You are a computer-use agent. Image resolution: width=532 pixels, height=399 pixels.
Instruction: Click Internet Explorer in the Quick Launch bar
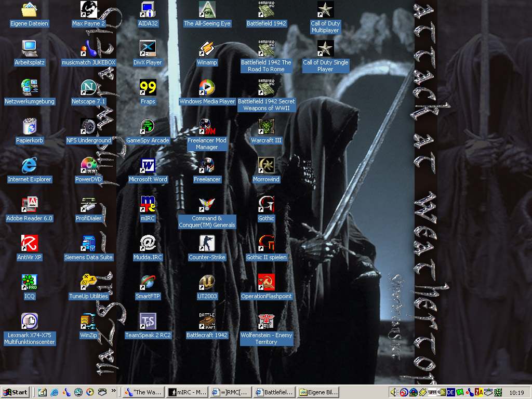[x=54, y=392]
